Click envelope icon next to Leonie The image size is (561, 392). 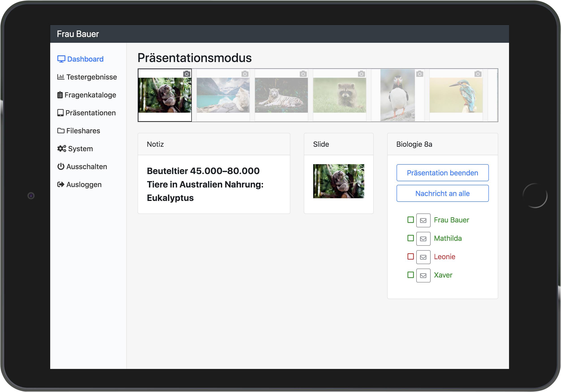point(423,257)
